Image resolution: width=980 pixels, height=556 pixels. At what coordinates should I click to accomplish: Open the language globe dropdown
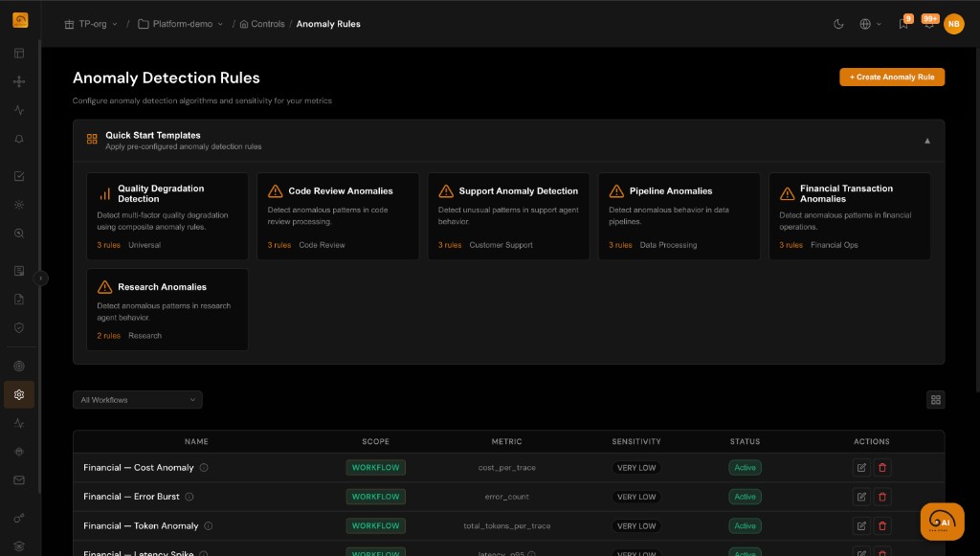(x=867, y=24)
